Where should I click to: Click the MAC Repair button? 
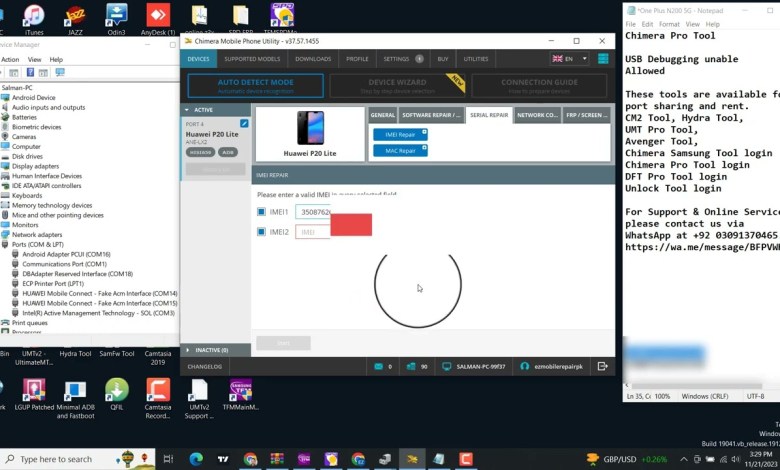tap(400, 150)
